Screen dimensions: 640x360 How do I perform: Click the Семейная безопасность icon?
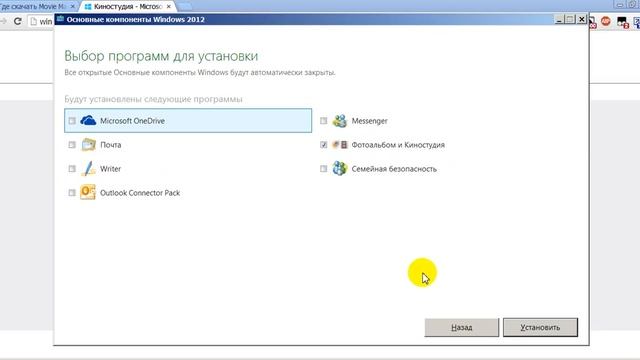pyautogui.click(x=340, y=168)
